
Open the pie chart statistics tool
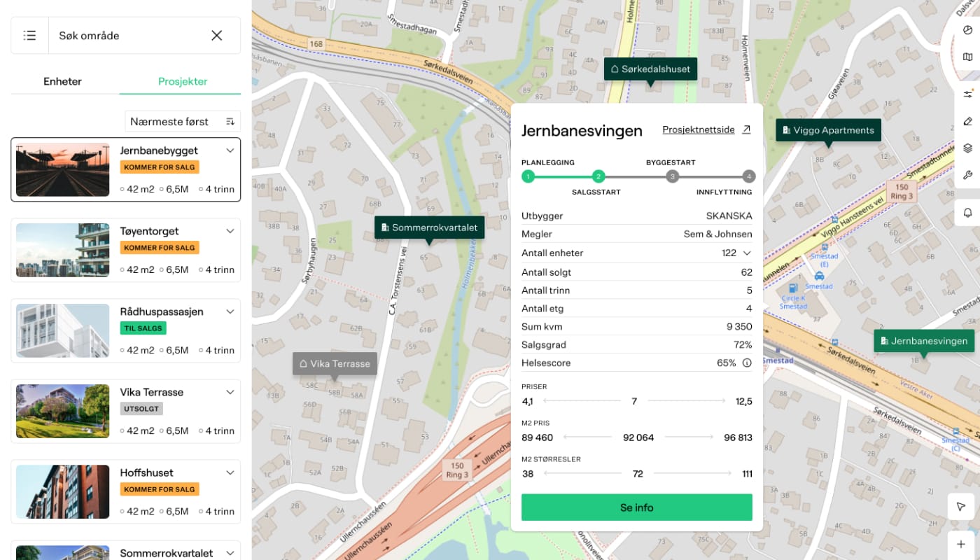[968, 30]
